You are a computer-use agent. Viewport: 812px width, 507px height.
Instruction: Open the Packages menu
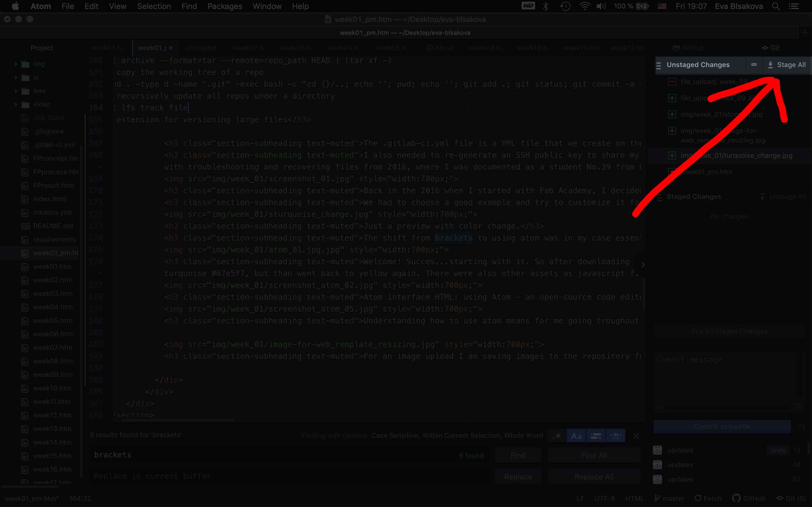[224, 6]
